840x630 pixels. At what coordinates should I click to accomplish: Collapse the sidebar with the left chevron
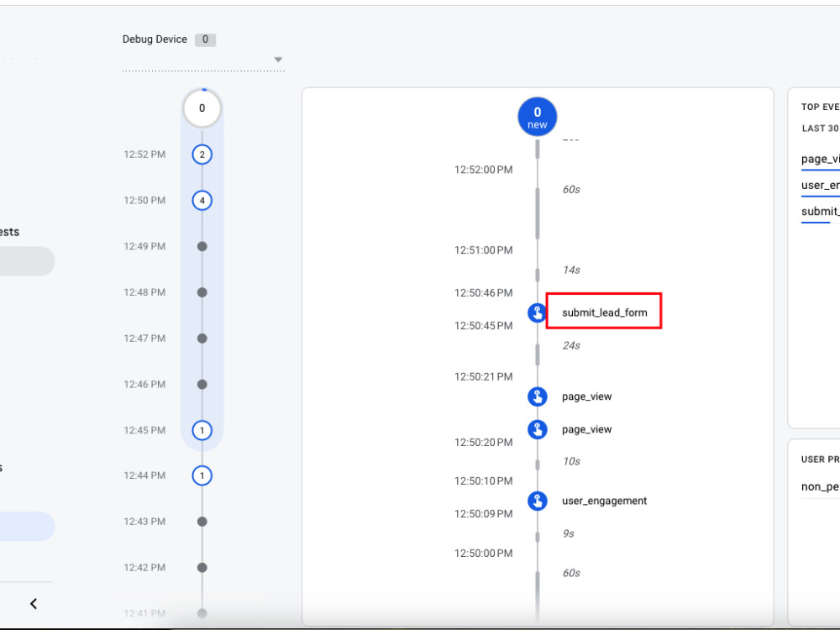pyautogui.click(x=34, y=604)
